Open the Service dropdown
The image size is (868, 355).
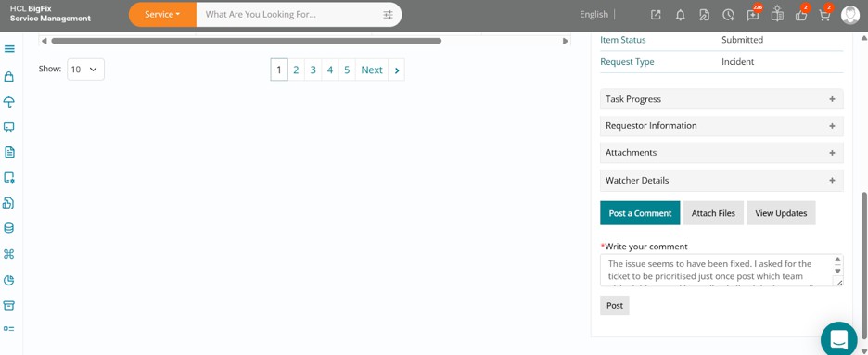(x=162, y=15)
